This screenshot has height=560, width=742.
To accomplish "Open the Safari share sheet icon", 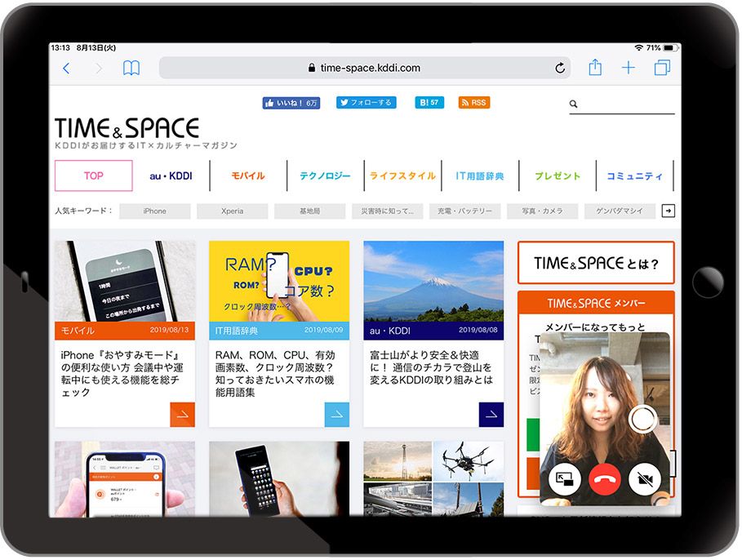I will click(595, 67).
